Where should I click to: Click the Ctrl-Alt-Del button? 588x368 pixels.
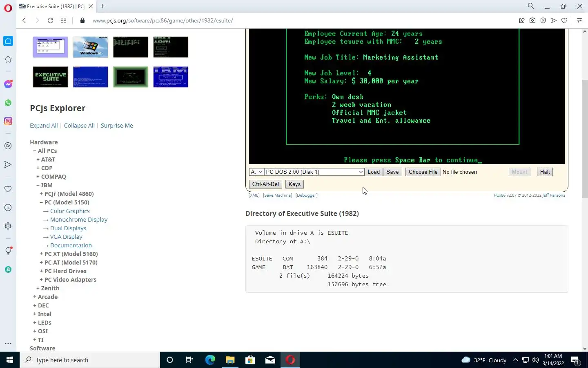pyautogui.click(x=265, y=184)
